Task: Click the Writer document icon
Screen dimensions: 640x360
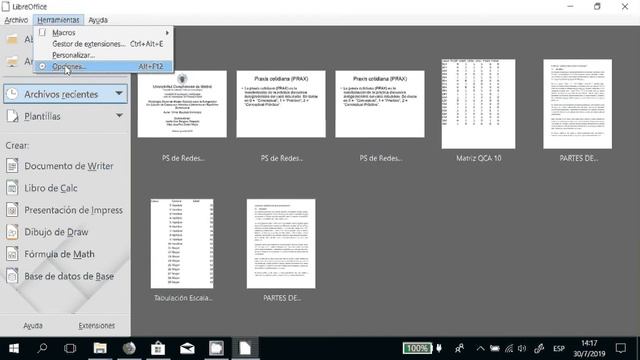Action: click(12, 166)
